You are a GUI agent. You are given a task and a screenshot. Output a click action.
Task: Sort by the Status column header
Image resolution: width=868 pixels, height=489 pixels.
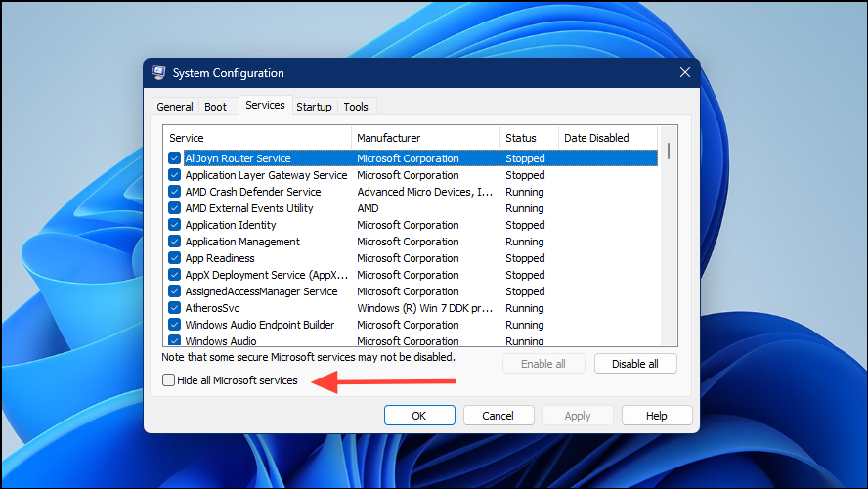coord(529,138)
